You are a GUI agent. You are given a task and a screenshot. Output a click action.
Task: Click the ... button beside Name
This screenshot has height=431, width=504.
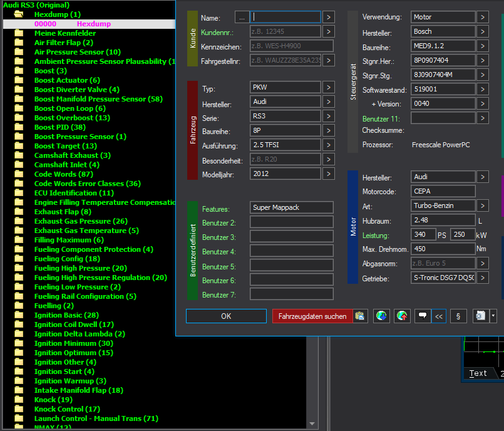click(x=242, y=18)
